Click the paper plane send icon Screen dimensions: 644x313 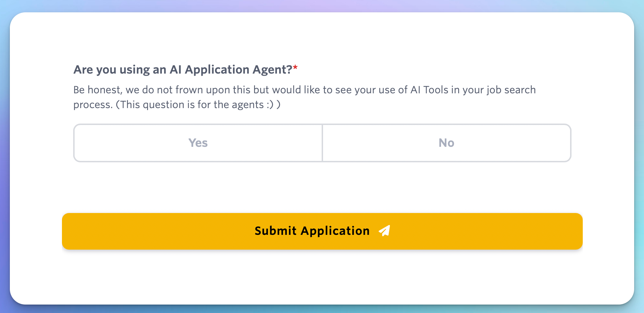pos(384,231)
